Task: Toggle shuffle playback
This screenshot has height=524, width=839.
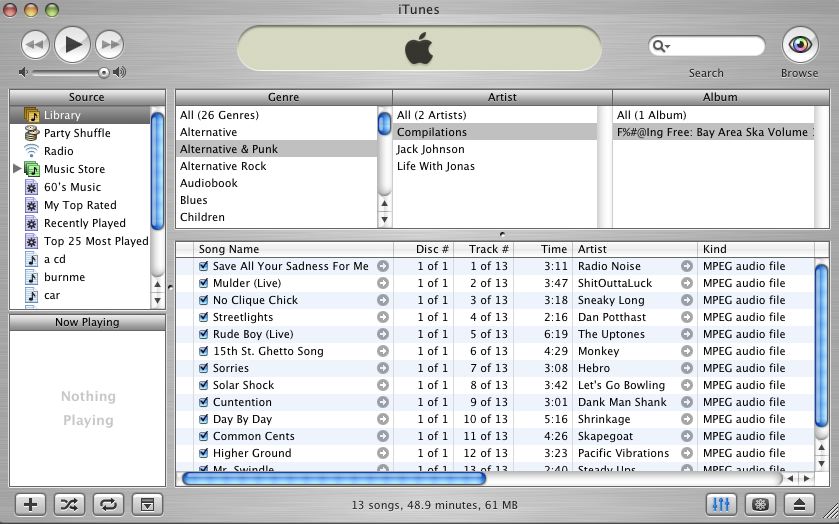Action: (x=70, y=504)
